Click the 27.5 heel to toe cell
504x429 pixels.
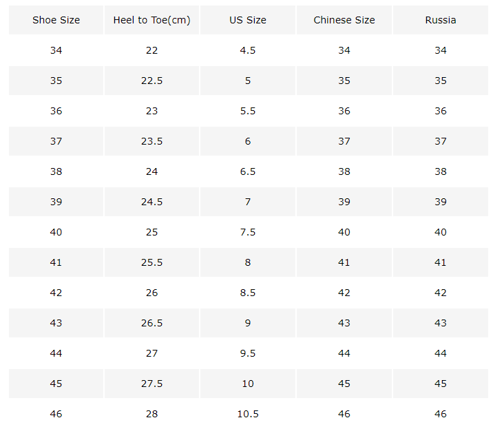coord(151,384)
